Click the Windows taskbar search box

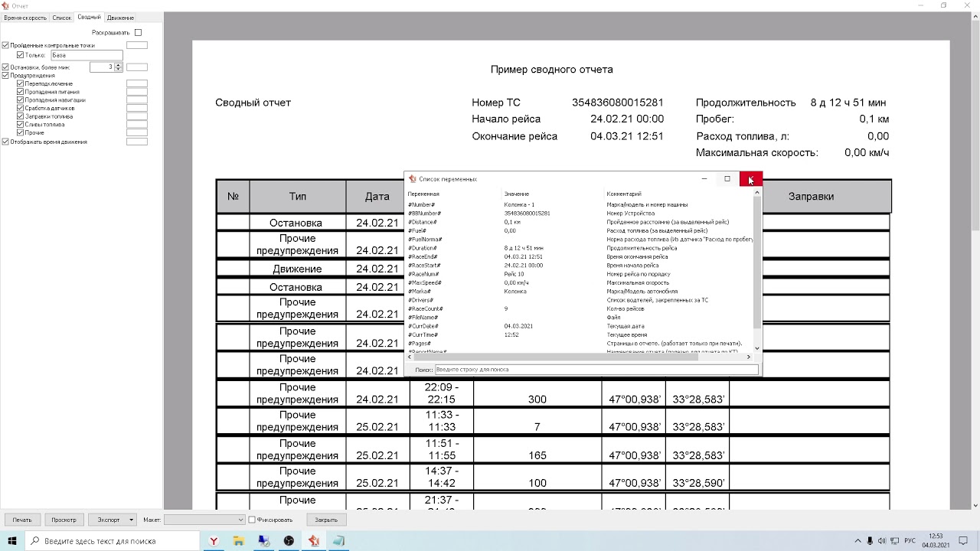114,541
